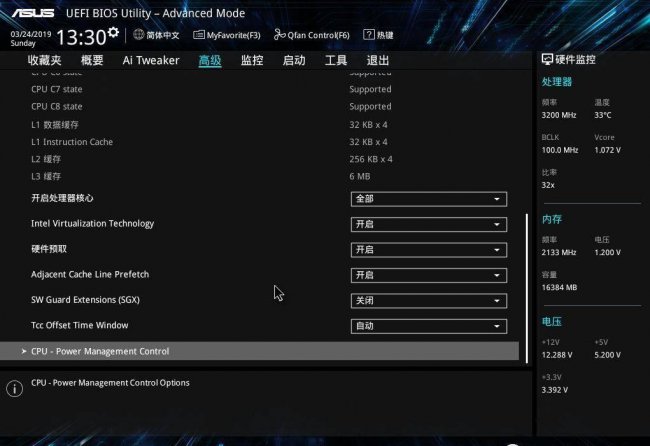Open the Adjacent Cache Line Prefetch dropdown
This screenshot has height=446, width=650.
pos(429,275)
